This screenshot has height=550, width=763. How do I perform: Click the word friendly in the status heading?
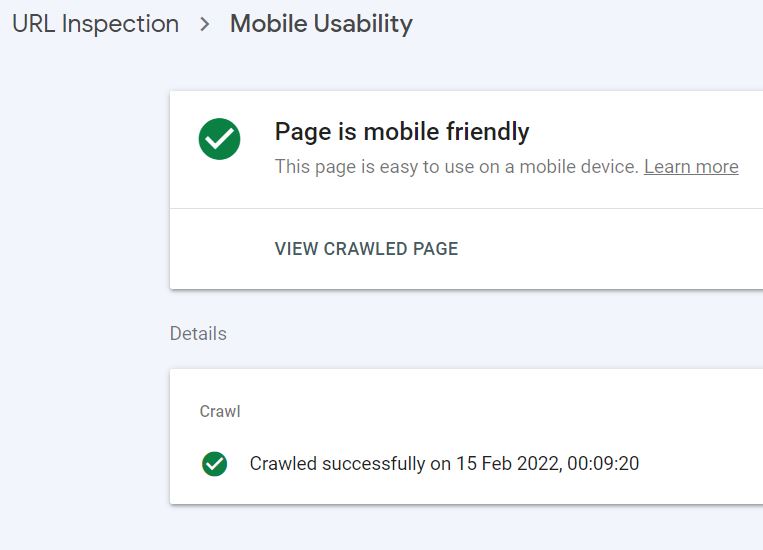(x=488, y=132)
